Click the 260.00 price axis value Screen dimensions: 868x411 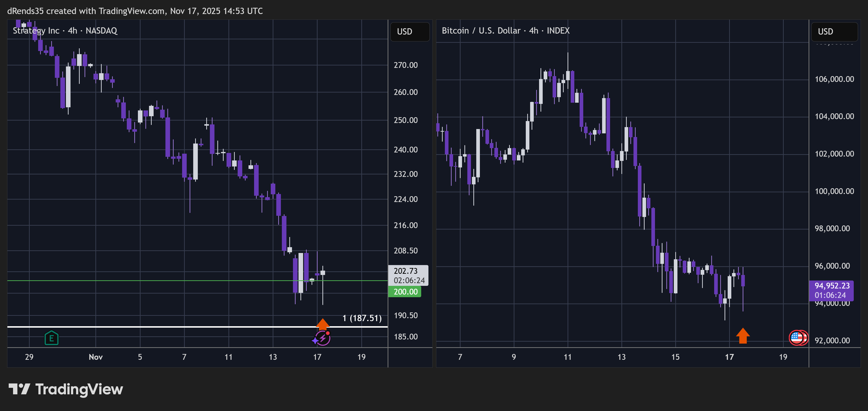[406, 92]
